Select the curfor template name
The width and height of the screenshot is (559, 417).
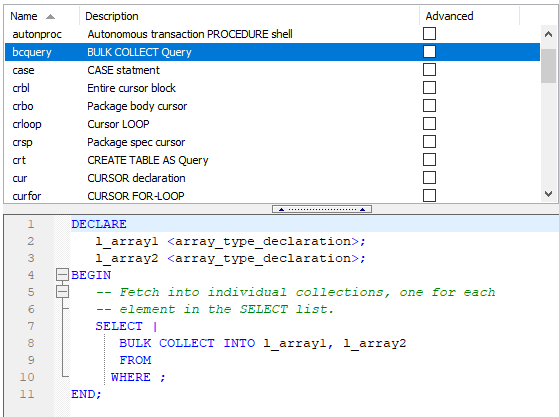pos(27,196)
